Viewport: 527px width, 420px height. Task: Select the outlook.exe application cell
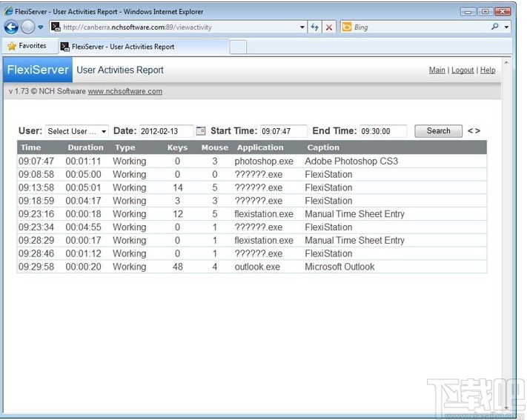(257, 267)
